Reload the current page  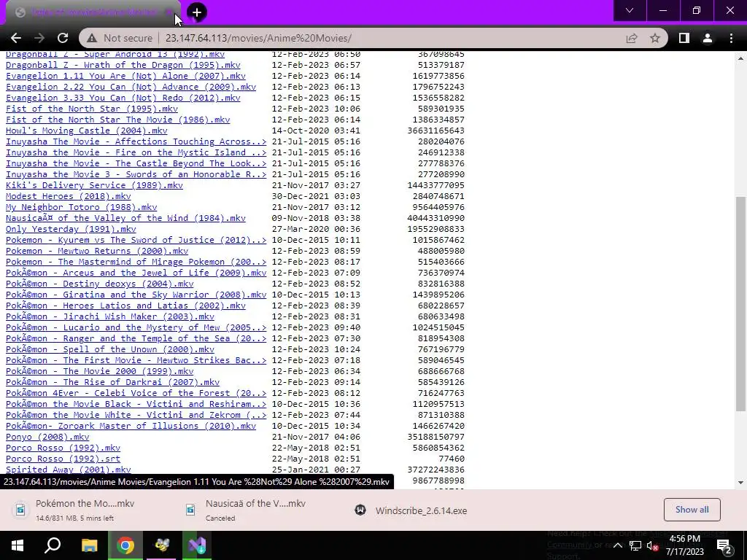pyautogui.click(x=63, y=38)
